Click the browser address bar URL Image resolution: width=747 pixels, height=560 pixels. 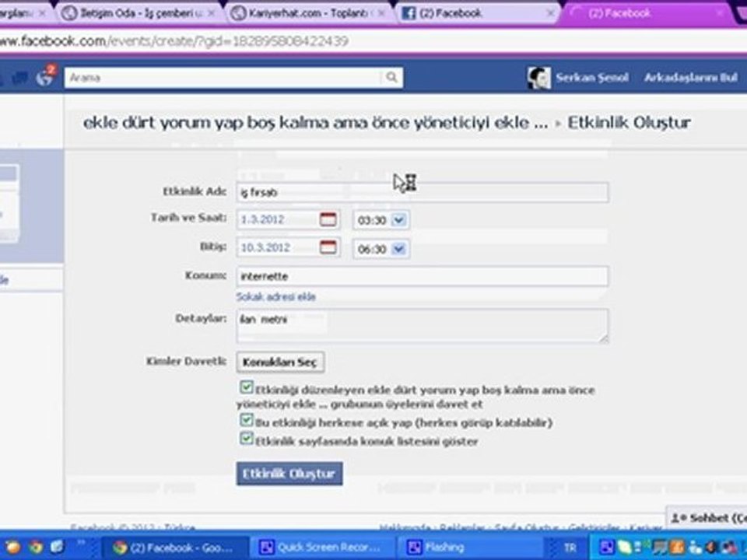point(174,41)
